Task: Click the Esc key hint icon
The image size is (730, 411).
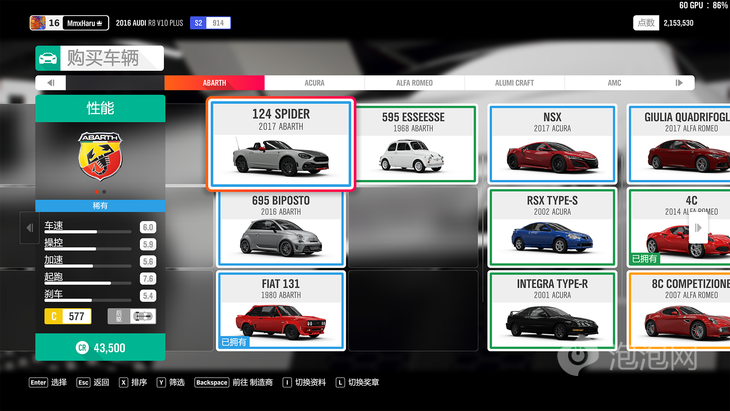Action: tap(83, 382)
